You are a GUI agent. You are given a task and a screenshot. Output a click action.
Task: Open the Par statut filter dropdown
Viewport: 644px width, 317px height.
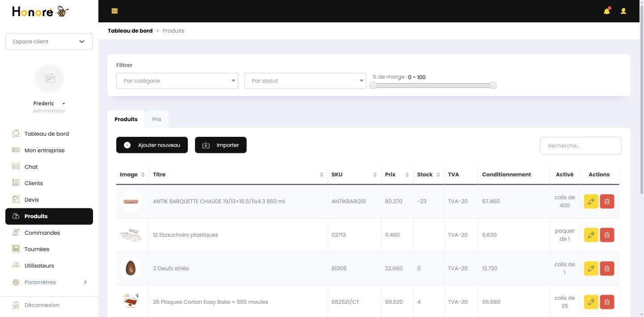coord(305,81)
